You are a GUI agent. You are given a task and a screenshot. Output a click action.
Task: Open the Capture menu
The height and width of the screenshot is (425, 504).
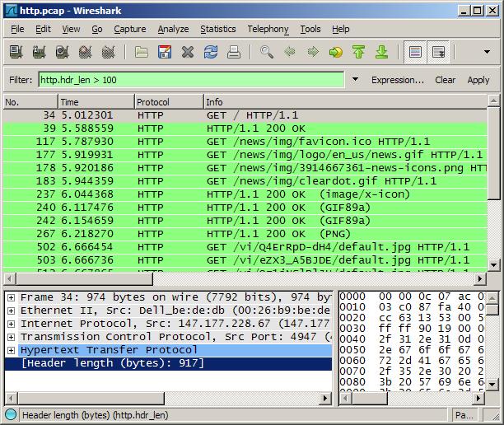point(130,29)
